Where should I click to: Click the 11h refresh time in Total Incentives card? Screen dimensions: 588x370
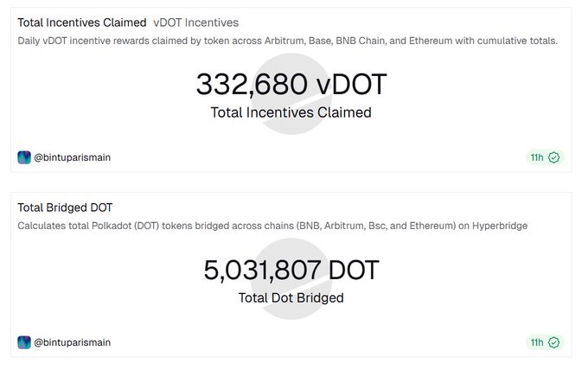click(537, 157)
